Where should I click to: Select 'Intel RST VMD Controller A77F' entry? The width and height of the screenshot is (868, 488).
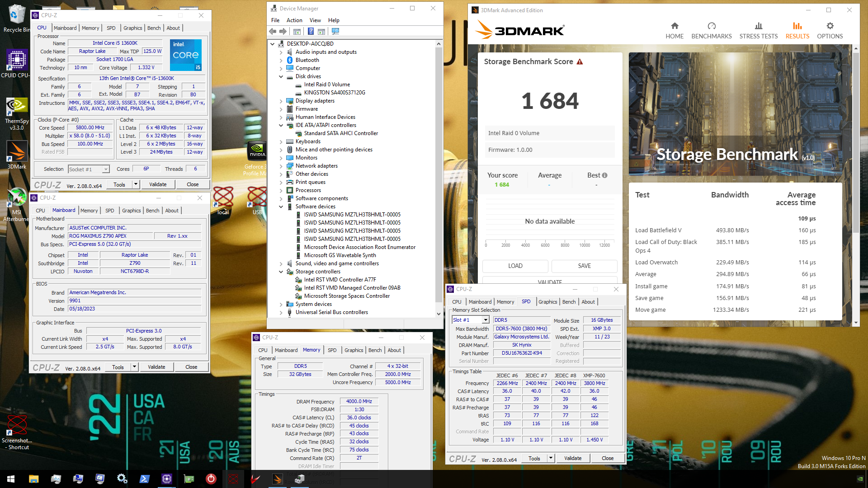[340, 280]
